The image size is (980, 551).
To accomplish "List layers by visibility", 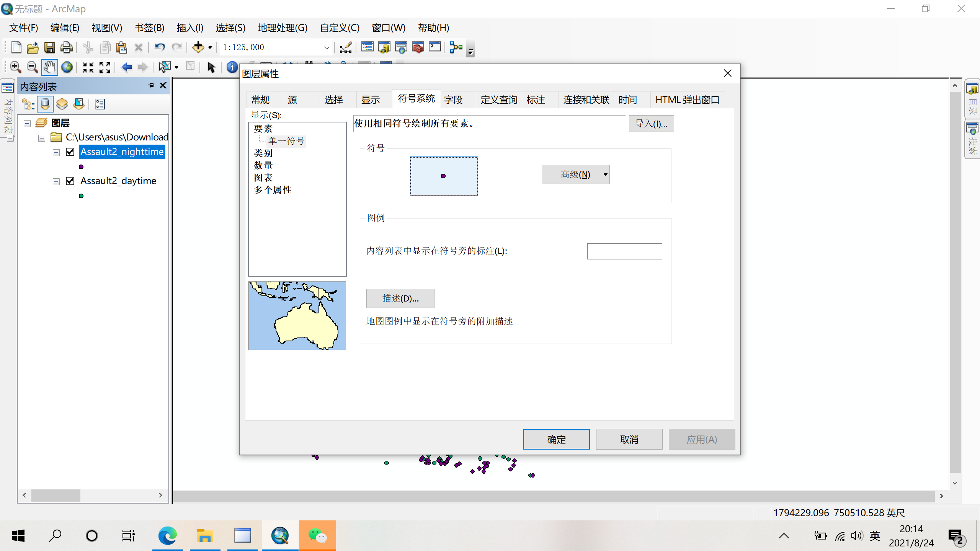I will point(62,104).
